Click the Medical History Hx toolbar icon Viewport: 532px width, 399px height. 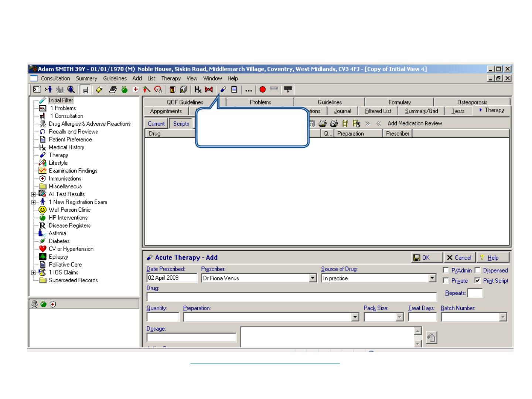(x=198, y=89)
